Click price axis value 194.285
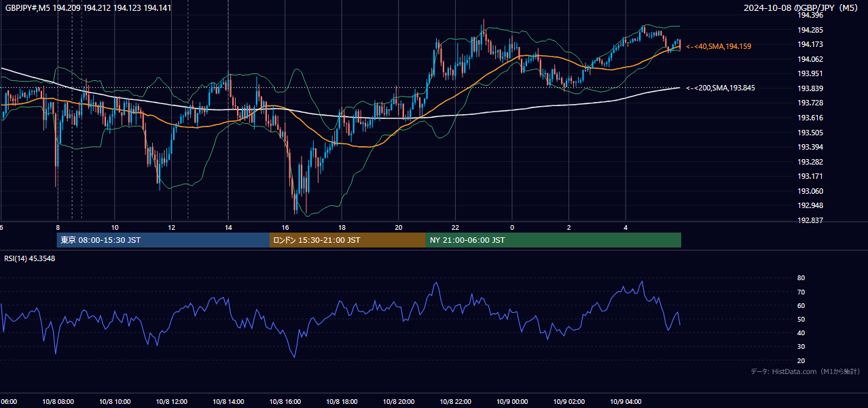 coord(810,30)
